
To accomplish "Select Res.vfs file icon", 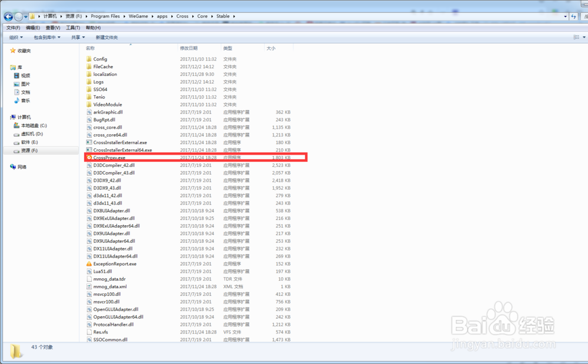I will [x=89, y=332].
